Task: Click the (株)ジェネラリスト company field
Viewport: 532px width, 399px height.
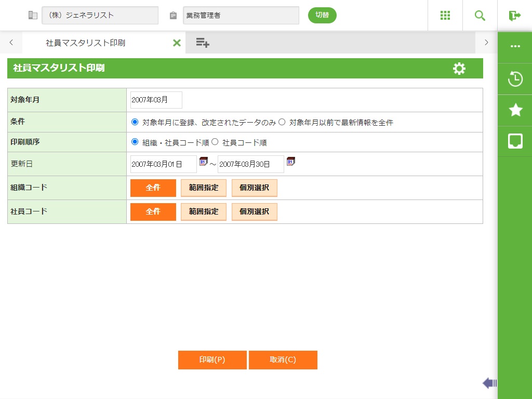Action: tap(100, 15)
